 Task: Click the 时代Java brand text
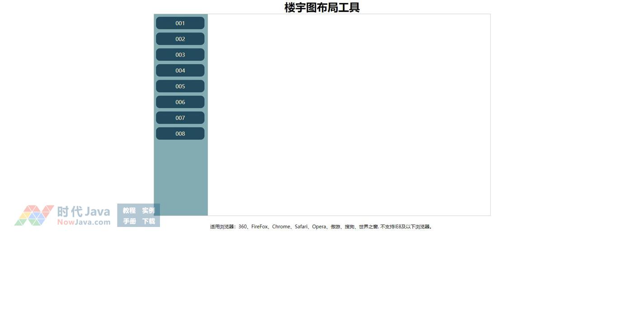84,211
